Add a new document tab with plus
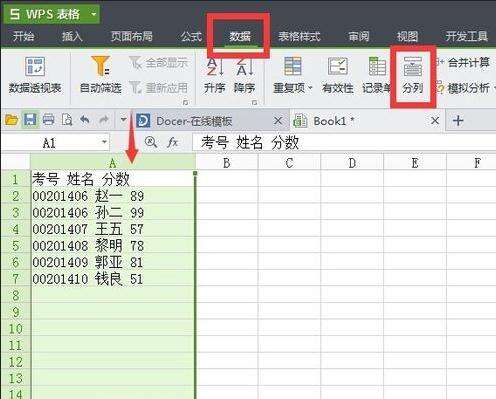 click(458, 120)
